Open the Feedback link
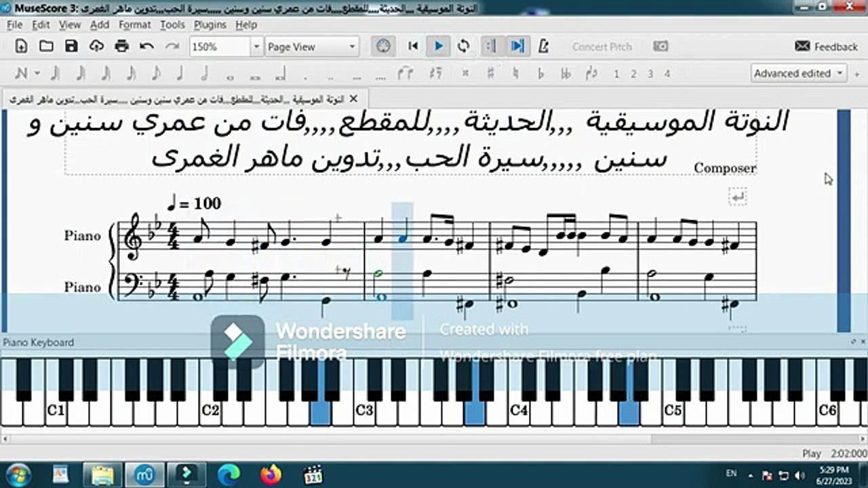The image size is (868, 488). click(826, 47)
